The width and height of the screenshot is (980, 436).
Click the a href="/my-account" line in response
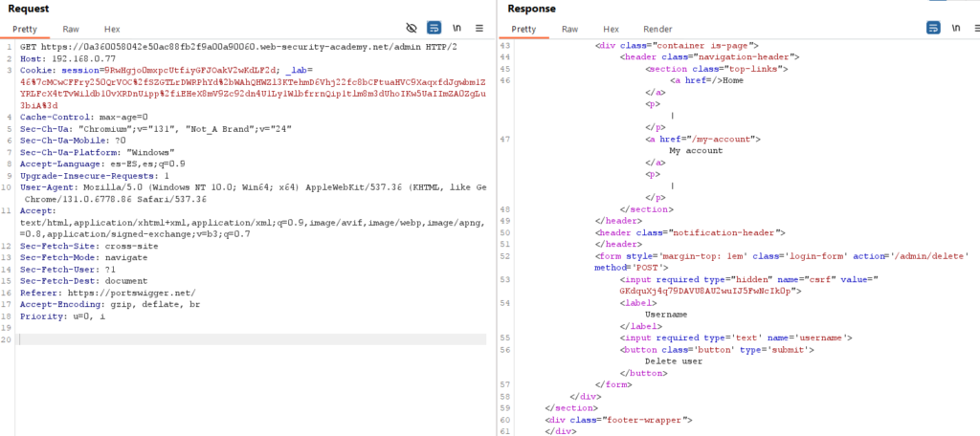click(x=702, y=139)
